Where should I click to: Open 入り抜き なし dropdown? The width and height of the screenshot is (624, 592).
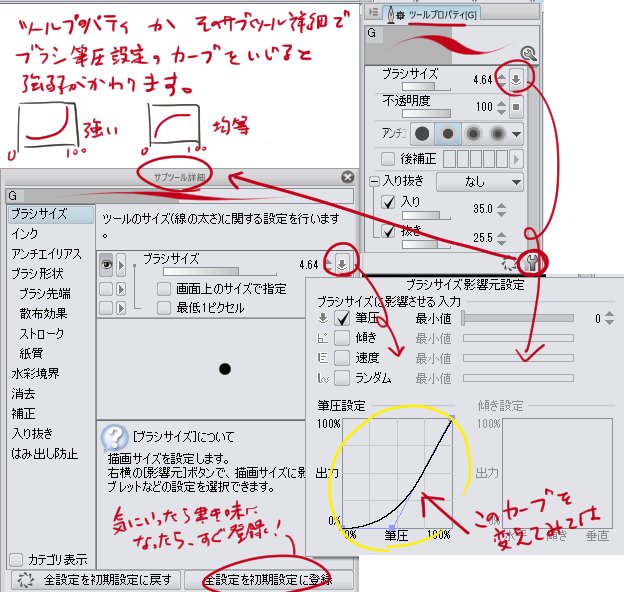(480, 182)
